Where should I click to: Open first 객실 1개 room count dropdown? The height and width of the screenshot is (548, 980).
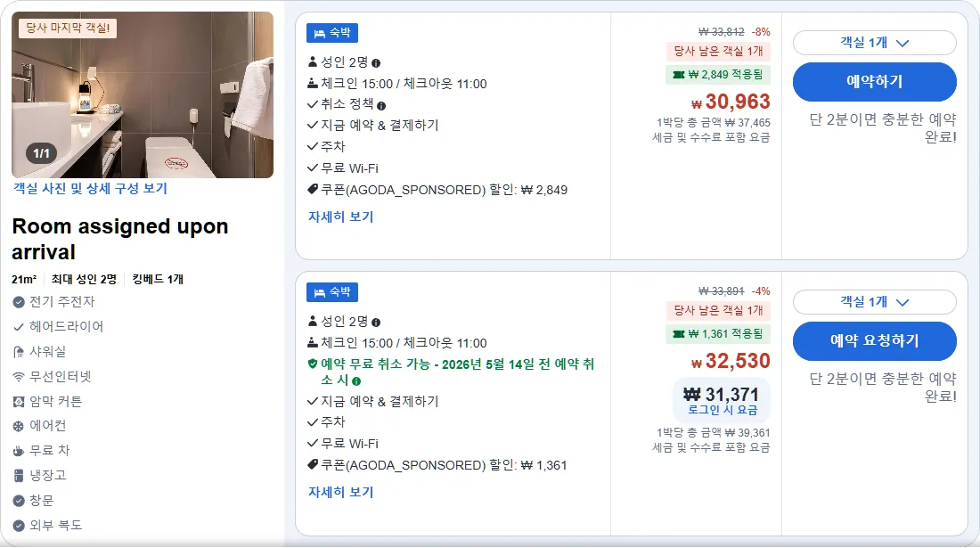[x=874, y=43]
